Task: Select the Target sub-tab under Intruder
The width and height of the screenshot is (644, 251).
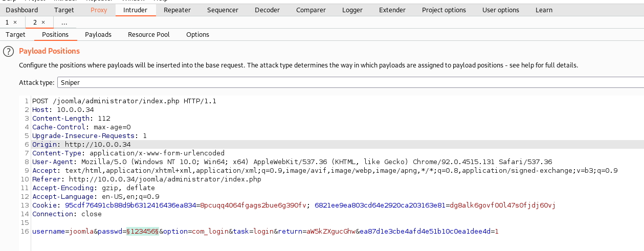Action: [x=15, y=35]
